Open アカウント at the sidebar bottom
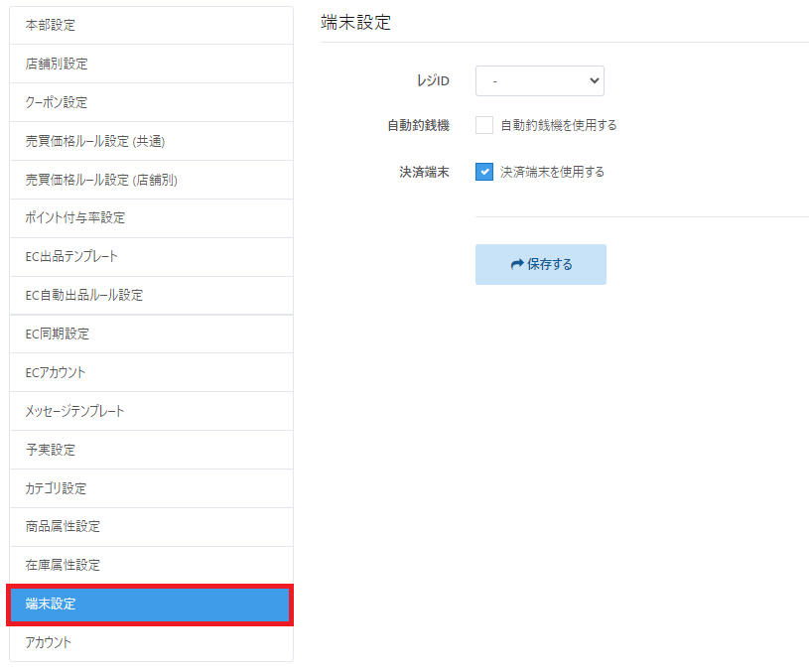 151,642
